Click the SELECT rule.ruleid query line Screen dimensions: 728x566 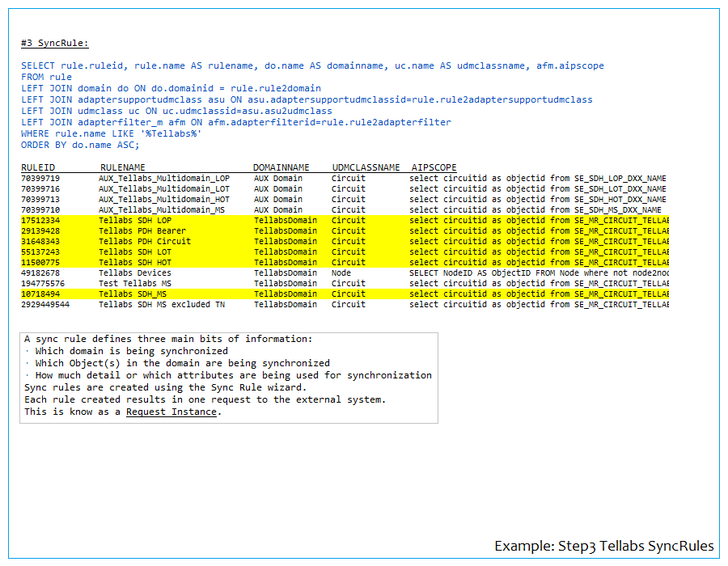point(312,65)
